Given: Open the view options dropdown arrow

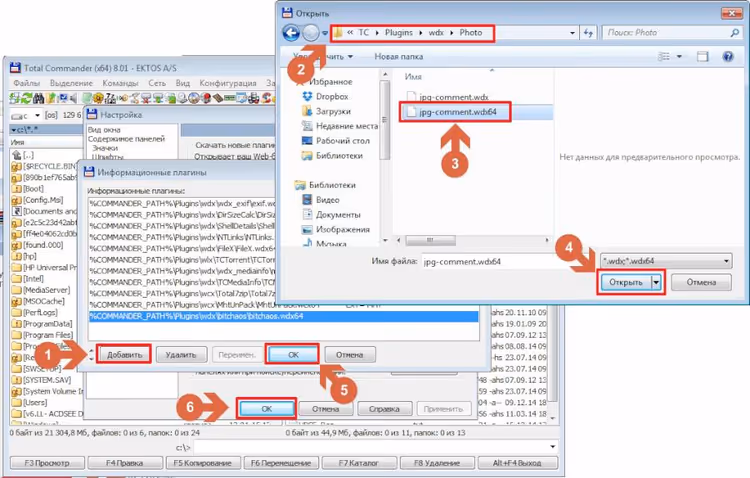Looking at the screenshot, I should [x=679, y=56].
